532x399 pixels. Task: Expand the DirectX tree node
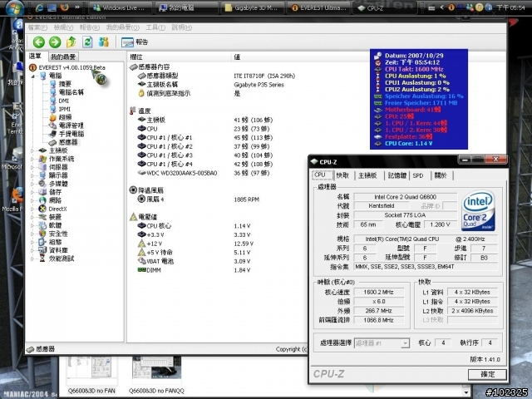(x=33, y=209)
